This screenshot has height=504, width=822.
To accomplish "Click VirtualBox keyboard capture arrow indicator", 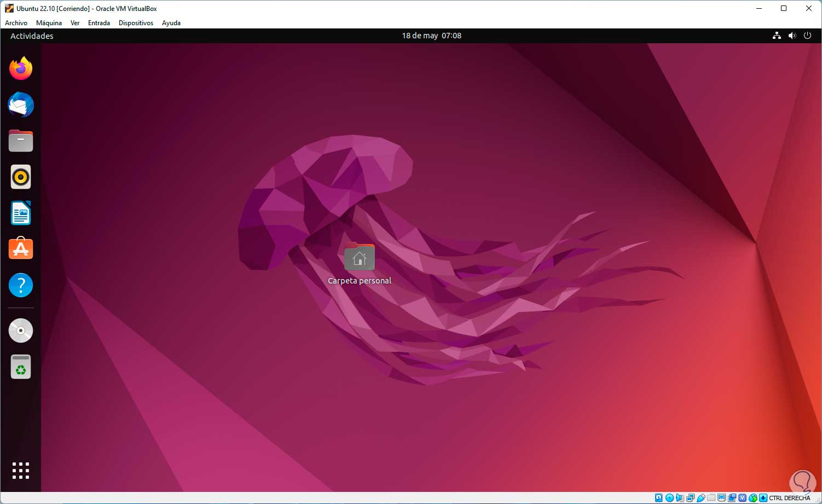I will tap(763, 498).
